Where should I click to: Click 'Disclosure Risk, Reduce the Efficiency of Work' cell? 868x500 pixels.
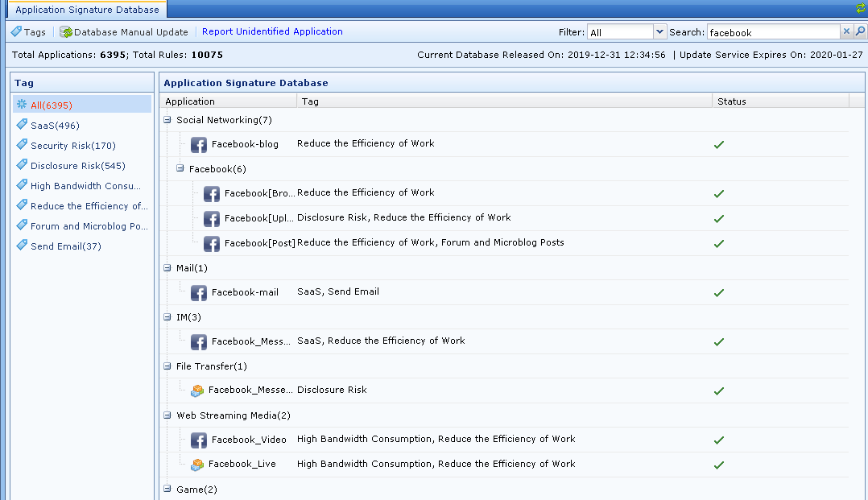pyautogui.click(x=404, y=217)
